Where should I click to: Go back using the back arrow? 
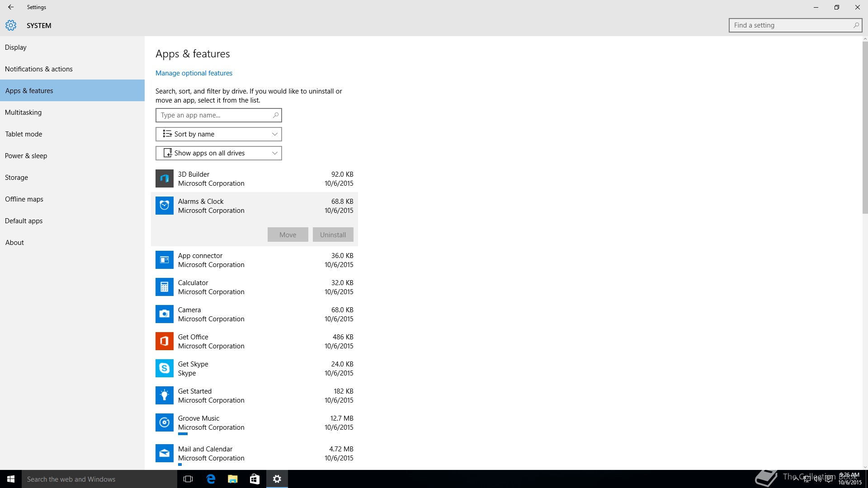tap(11, 7)
